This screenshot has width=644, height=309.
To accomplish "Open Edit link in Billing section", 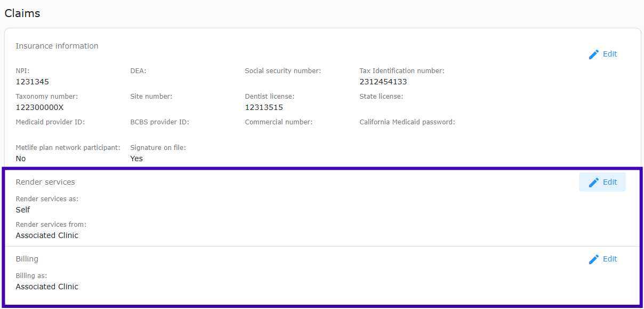I will (603, 259).
